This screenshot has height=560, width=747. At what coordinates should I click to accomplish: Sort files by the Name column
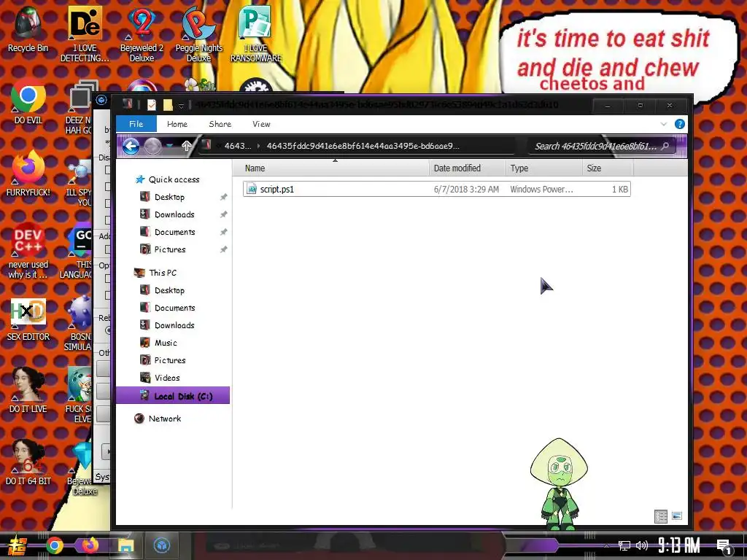(331, 168)
